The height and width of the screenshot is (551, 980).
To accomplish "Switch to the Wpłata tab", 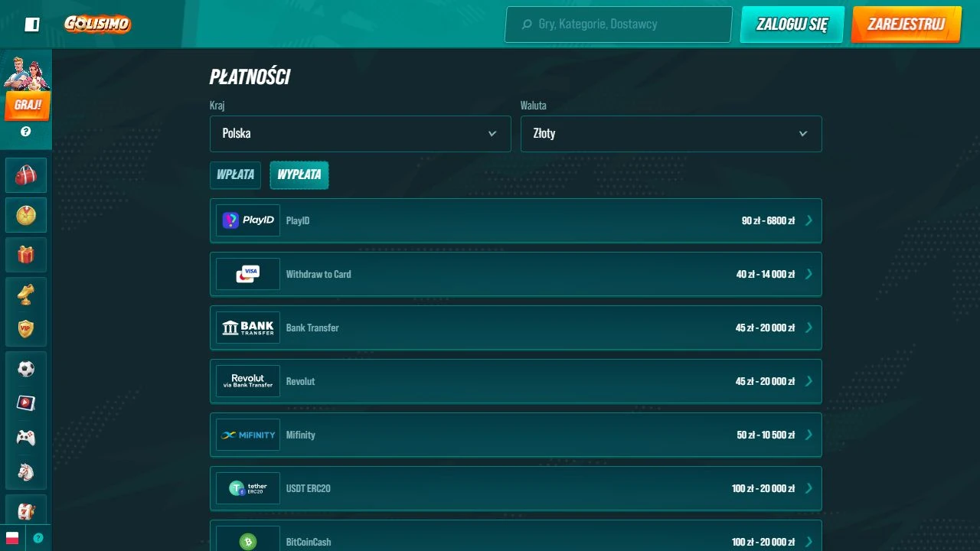I will (235, 174).
